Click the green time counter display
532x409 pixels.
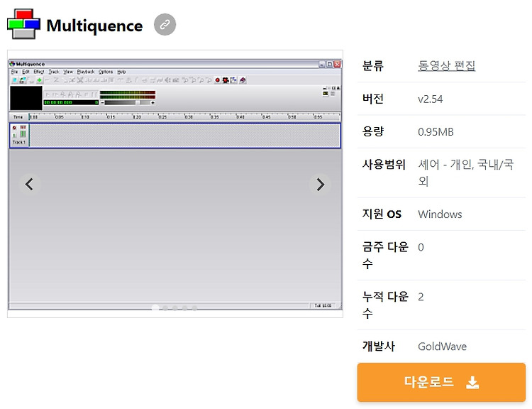(x=71, y=102)
